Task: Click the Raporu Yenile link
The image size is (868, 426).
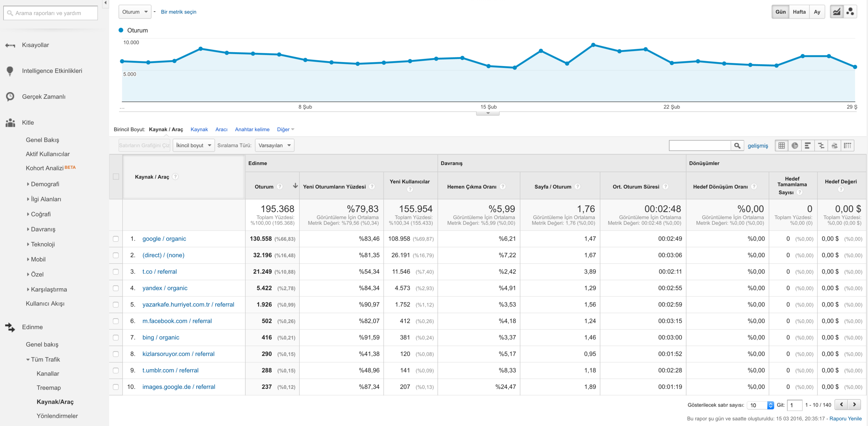Action: coord(845,419)
